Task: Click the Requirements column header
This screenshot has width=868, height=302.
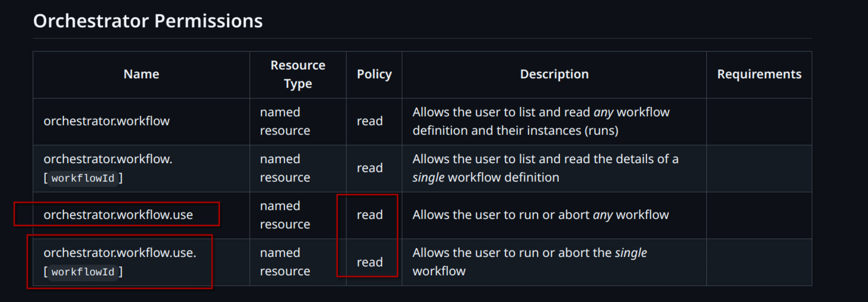Action: click(x=759, y=74)
